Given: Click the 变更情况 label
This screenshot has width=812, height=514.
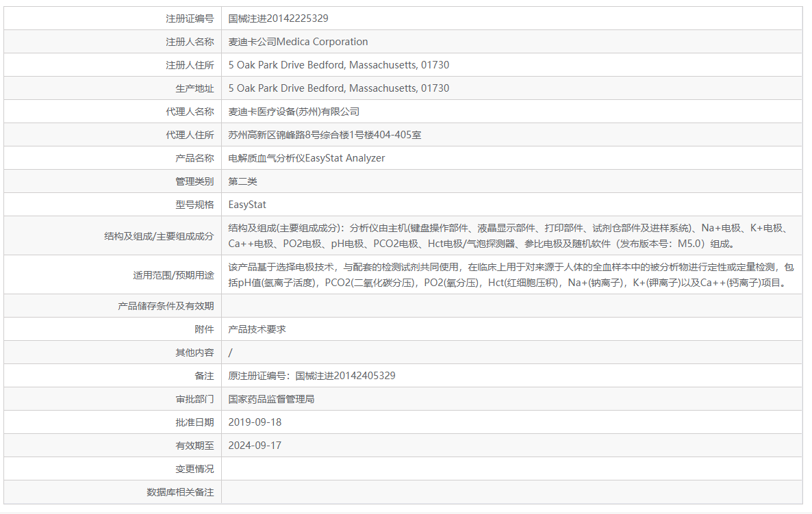Looking at the screenshot, I should [x=194, y=469].
